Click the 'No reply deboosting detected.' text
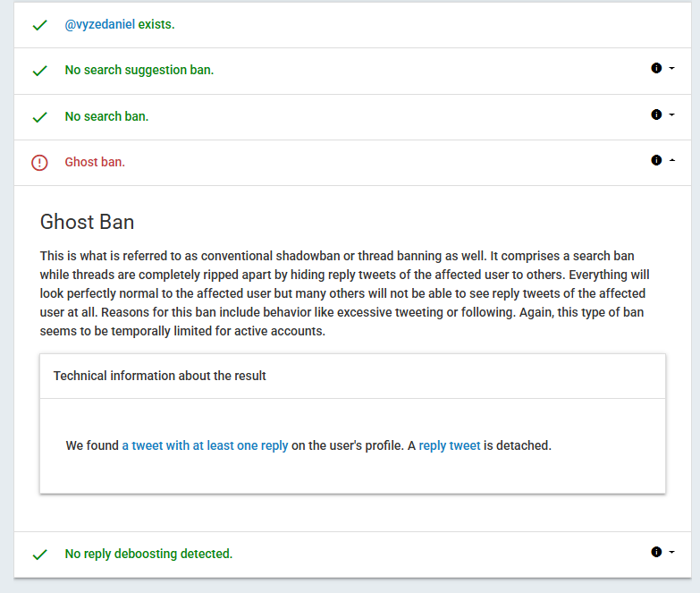 148,554
